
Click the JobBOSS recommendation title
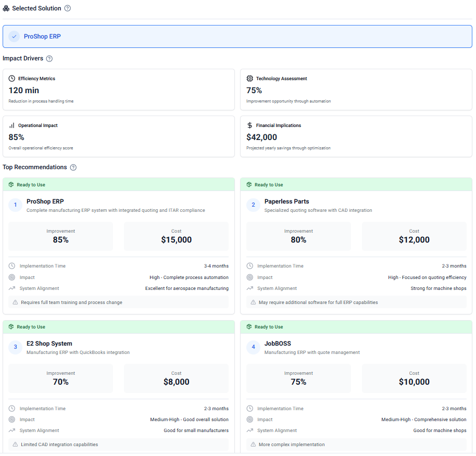(278, 344)
